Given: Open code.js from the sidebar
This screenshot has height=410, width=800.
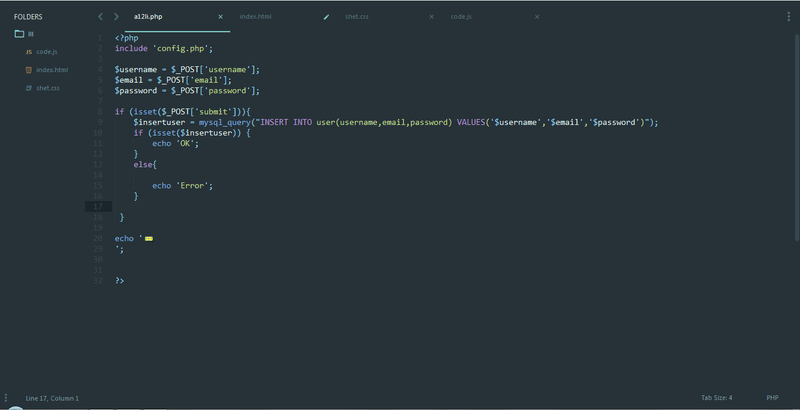Looking at the screenshot, I should tap(47, 51).
